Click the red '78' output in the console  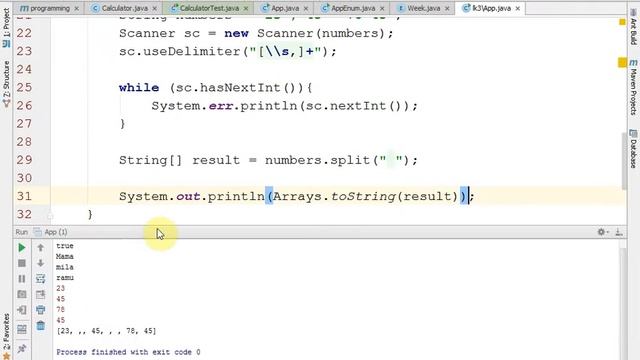click(60, 309)
